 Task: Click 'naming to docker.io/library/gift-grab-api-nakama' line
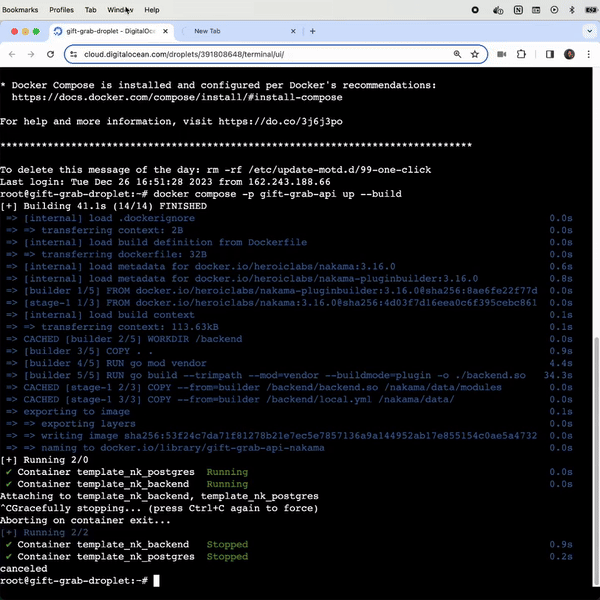[x=165, y=448]
